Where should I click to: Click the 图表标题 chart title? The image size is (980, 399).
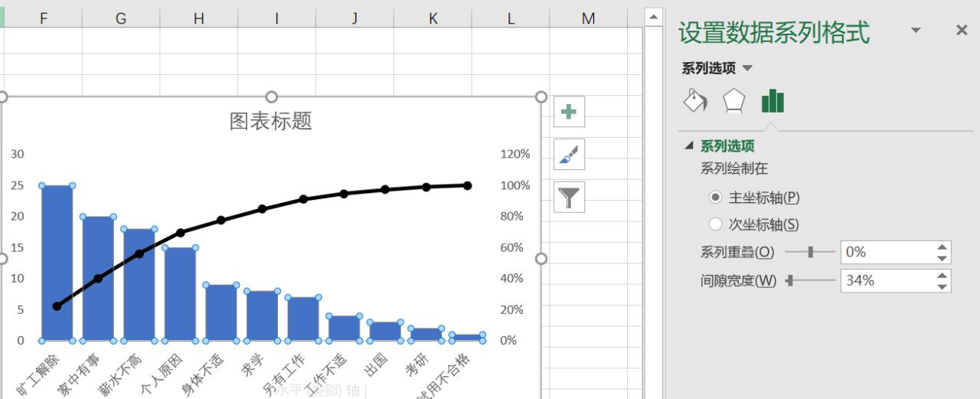click(271, 121)
